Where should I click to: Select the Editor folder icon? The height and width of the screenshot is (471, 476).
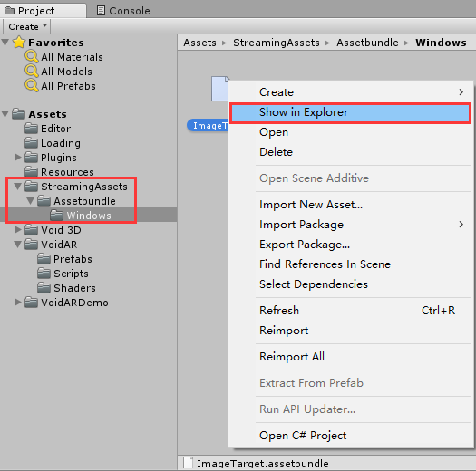pos(31,129)
